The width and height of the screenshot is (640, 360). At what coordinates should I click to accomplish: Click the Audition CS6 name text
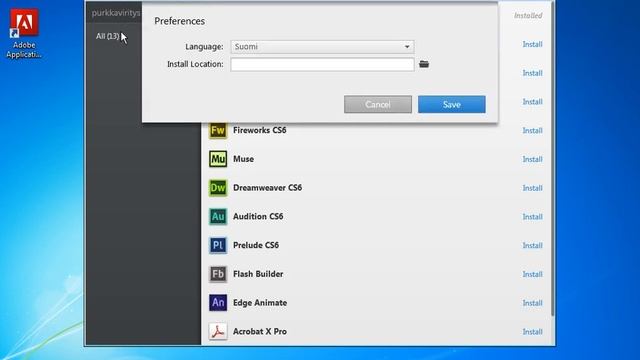point(258,216)
